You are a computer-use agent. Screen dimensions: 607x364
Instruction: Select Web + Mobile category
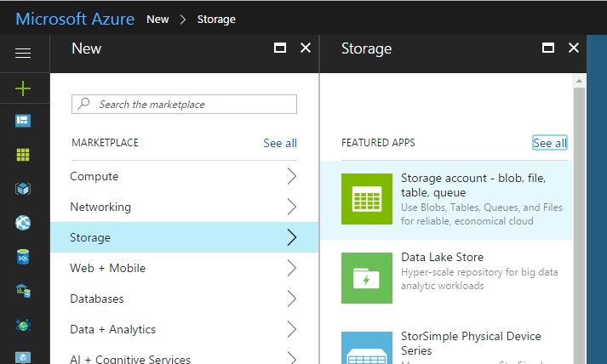click(184, 268)
